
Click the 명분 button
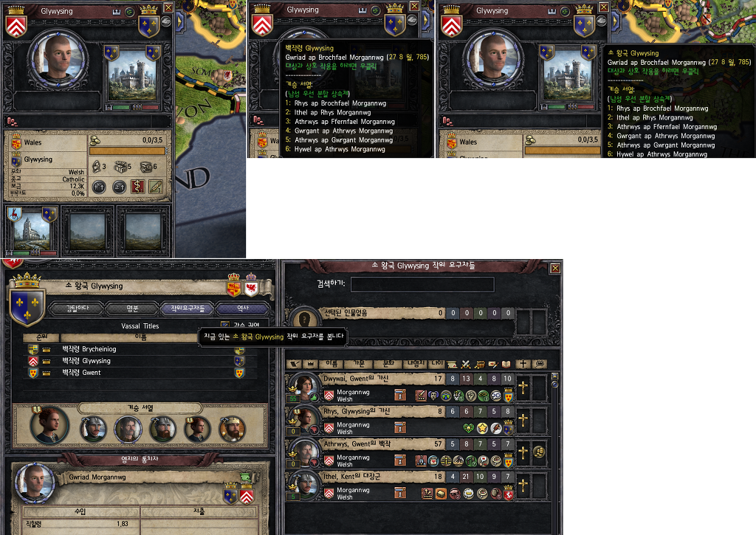[x=132, y=308]
